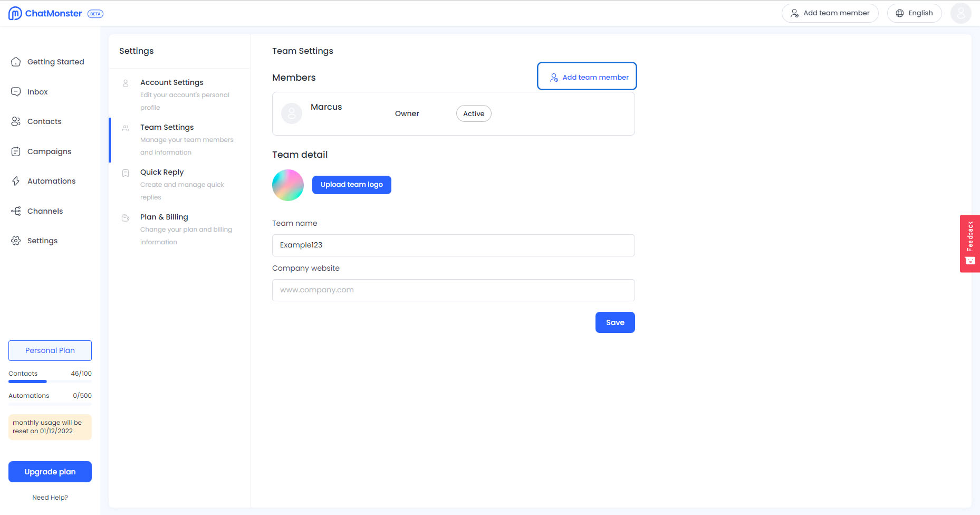Click the Contacts people icon
The height and width of the screenshot is (515, 980).
point(16,121)
